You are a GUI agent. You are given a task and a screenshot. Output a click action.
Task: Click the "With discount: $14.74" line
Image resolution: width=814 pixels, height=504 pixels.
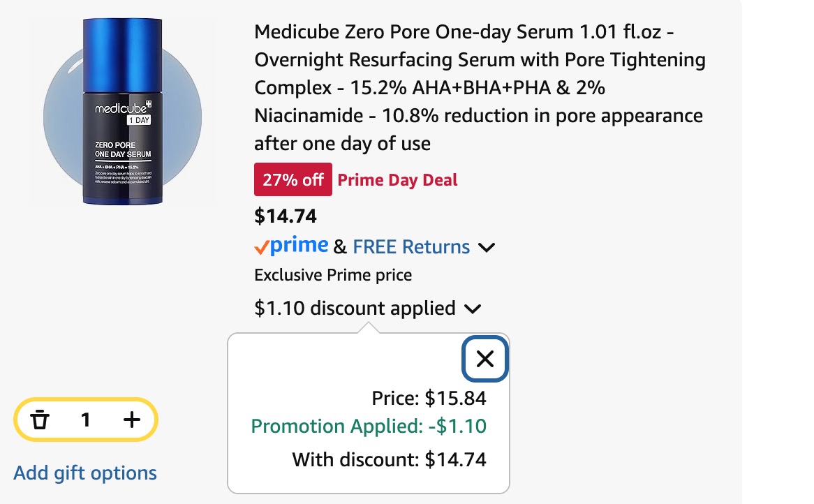click(x=389, y=459)
